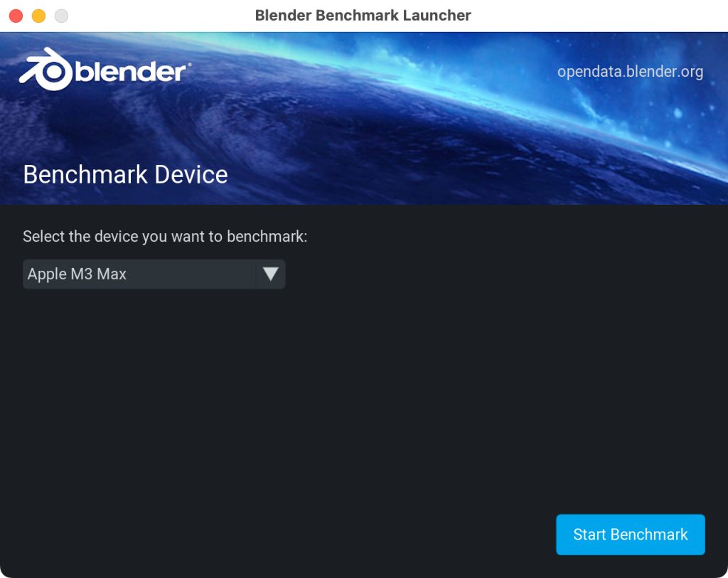Close the window with the red button
The image size is (728, 578).
[16, 16]
